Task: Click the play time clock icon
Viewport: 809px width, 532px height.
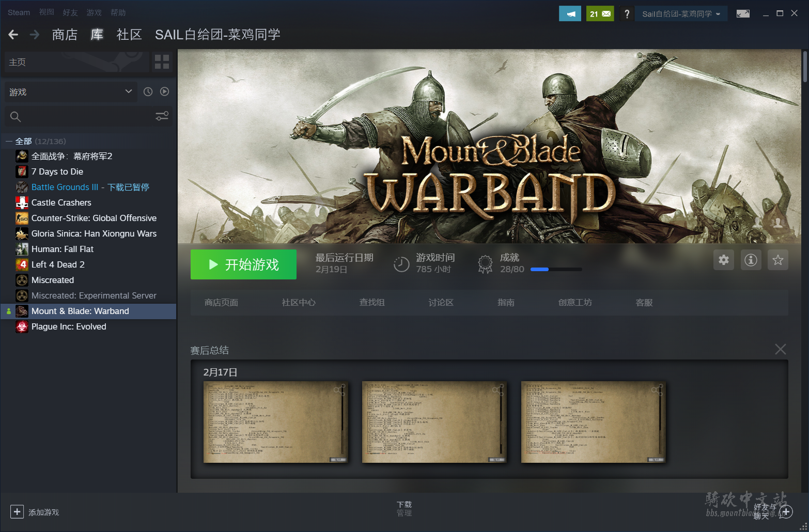Action: coord(401,264)
